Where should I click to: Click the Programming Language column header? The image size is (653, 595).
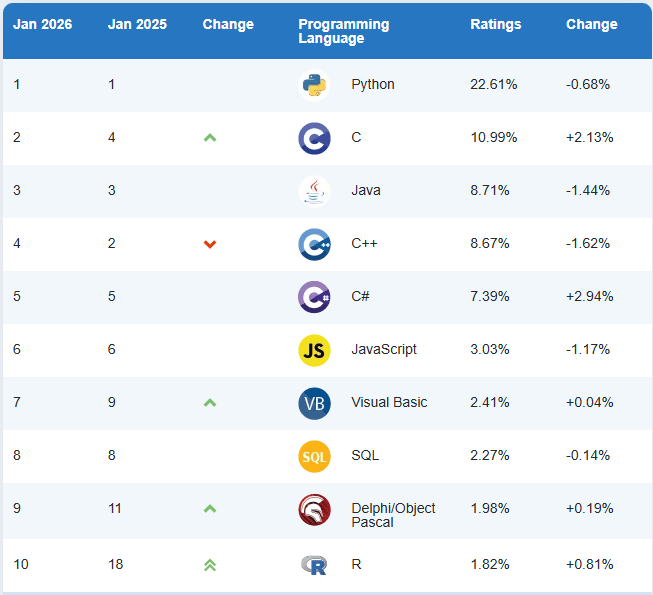[343, 31]
